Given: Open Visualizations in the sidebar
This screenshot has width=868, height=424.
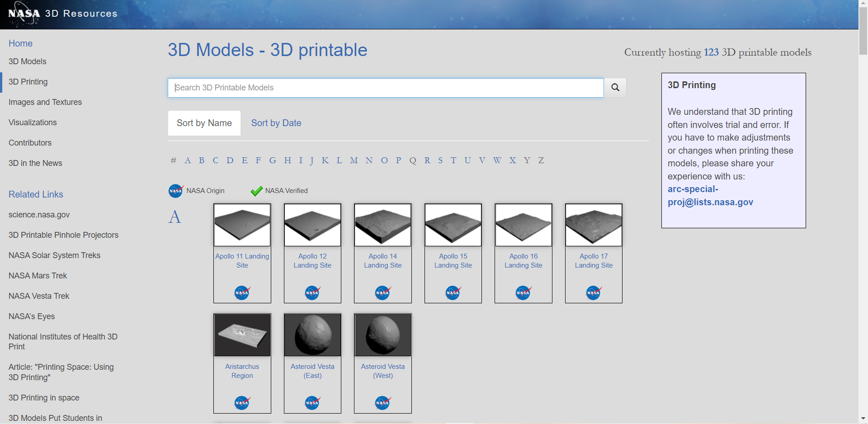Looking at the screenshot, I should (33, 122).
